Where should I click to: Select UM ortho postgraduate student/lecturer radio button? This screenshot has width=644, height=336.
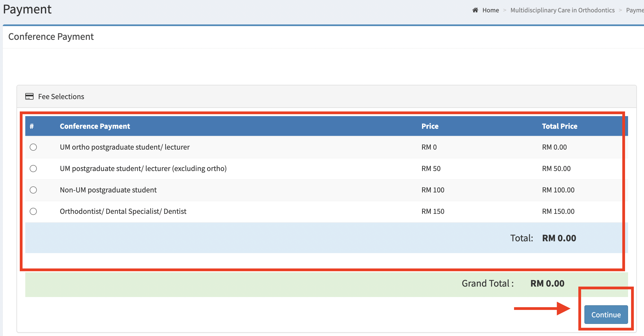tap(33, 147)
